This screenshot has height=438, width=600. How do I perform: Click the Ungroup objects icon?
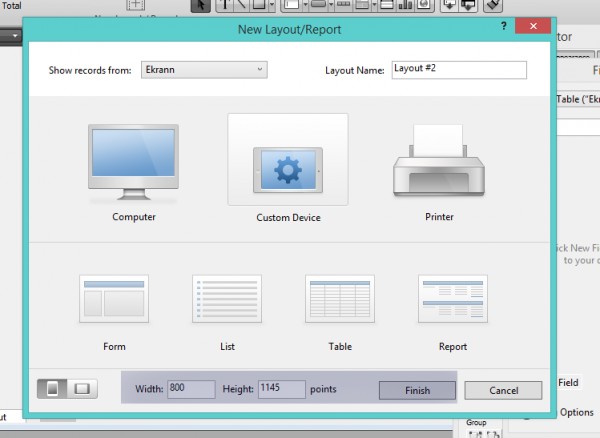tap(493, 434)
